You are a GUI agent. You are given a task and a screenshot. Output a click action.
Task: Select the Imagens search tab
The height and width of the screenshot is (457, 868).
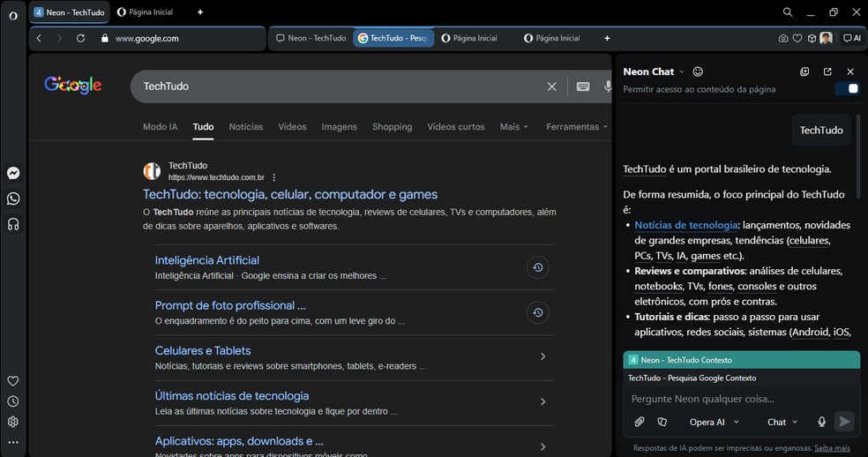coord(339,127)
